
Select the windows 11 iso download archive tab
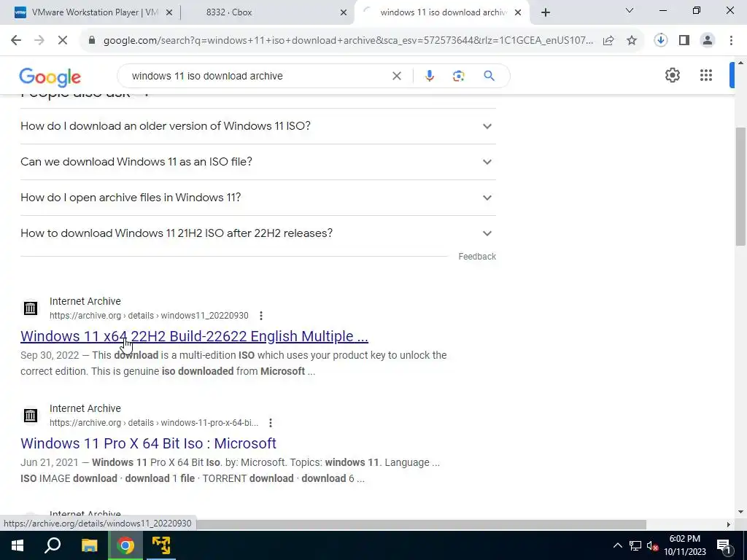pos(441,12)
